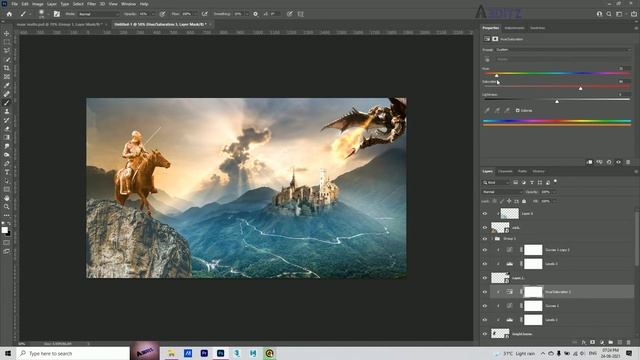Create a new layer in Layers panel
The image size is (640, 360).
pyautogui.click(x=620, y=342)
